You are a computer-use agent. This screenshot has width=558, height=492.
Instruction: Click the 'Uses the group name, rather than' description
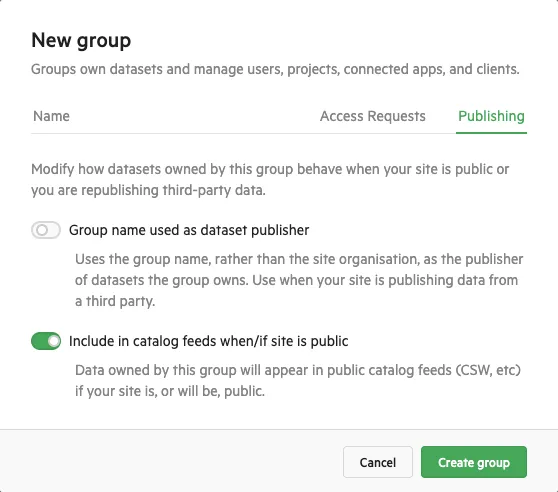click(299, 280)
